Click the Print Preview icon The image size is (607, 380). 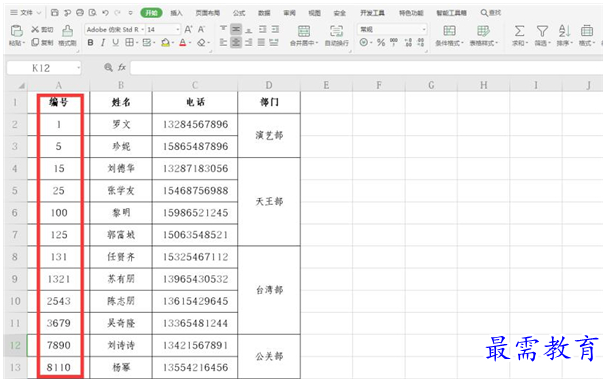pos(93,13)
